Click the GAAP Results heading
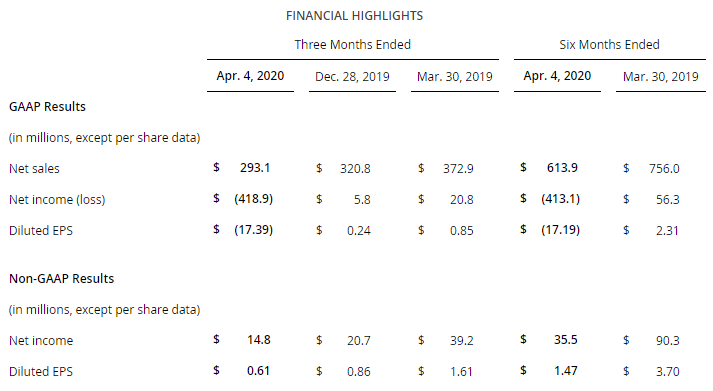The height and width of the screenshot is (391, 713). coord(47,106)
